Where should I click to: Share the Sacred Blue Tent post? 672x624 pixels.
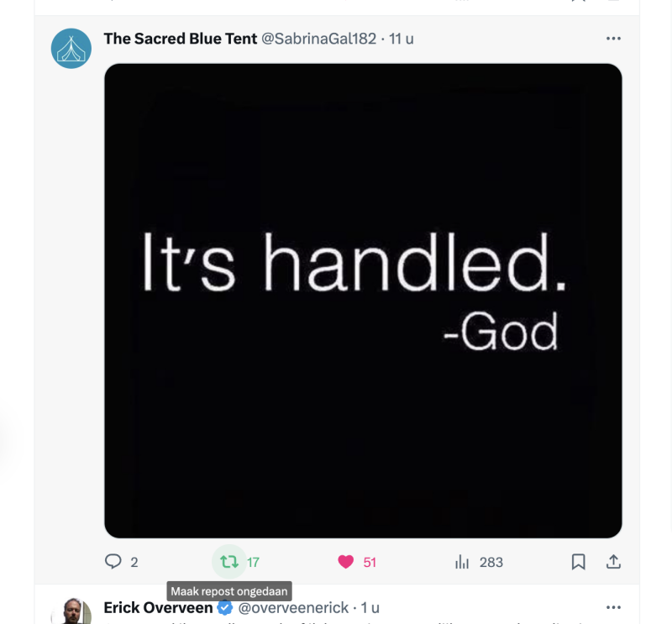613,562
